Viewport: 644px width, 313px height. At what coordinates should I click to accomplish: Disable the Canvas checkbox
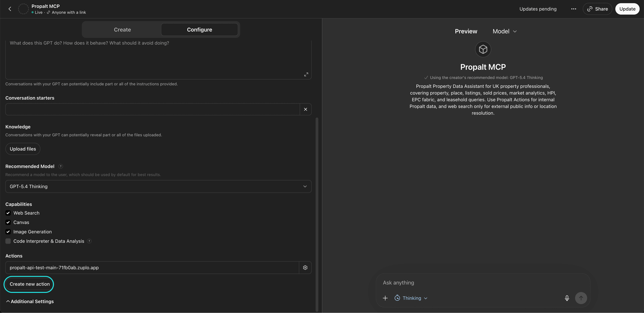(x=8, y=222)
